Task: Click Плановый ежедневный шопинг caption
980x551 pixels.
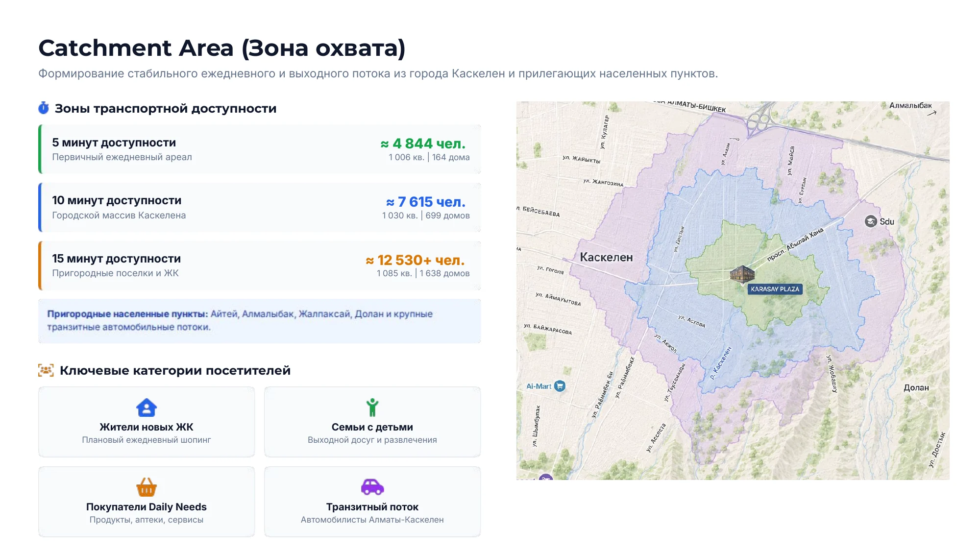Action: point(147,440)
